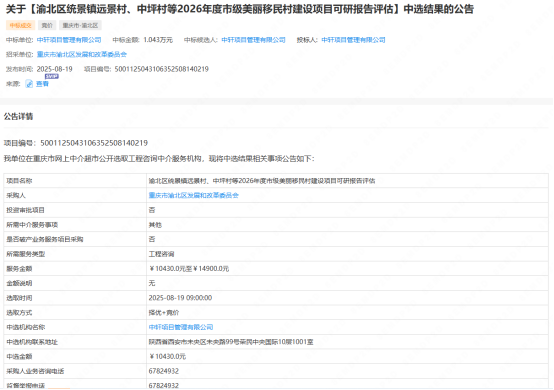Open 投标人 link 中轩项目管理有限公司

(x=353, y=40)
